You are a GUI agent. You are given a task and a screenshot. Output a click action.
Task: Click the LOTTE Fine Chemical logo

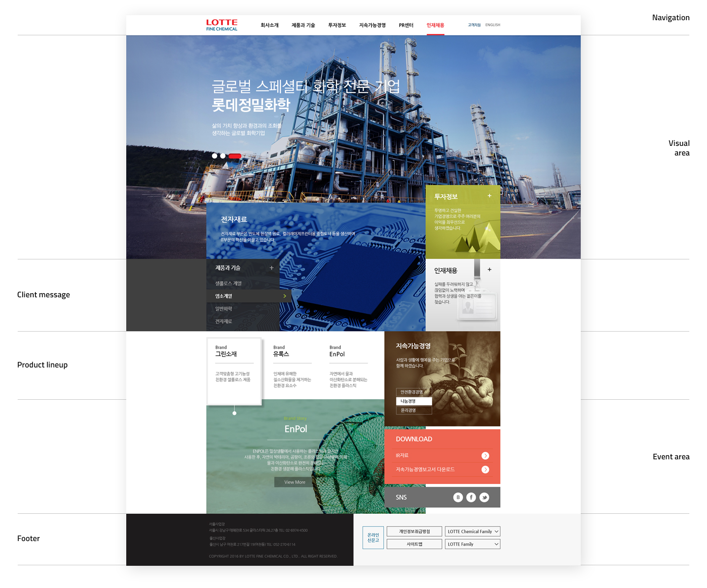(222, 25)
